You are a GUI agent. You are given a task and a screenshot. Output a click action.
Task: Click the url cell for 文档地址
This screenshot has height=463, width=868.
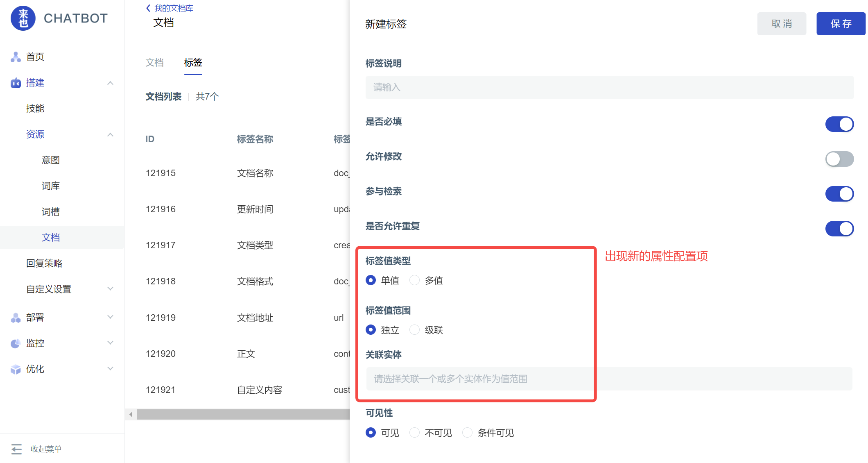coord(339,318)
